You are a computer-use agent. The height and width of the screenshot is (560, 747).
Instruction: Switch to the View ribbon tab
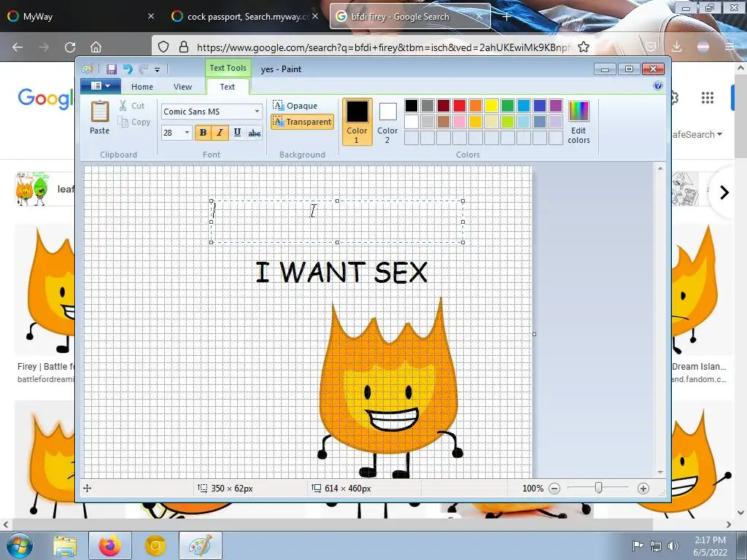182,87
